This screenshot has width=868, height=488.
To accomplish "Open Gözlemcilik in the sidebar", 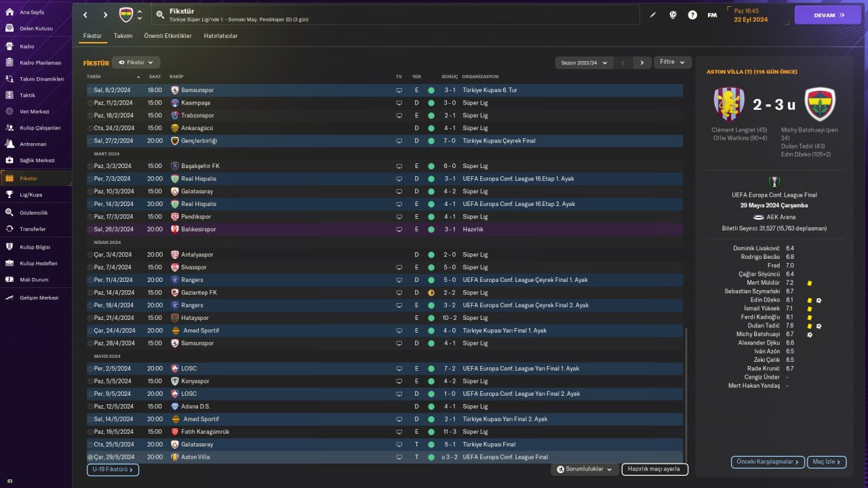I will (35, 212).
